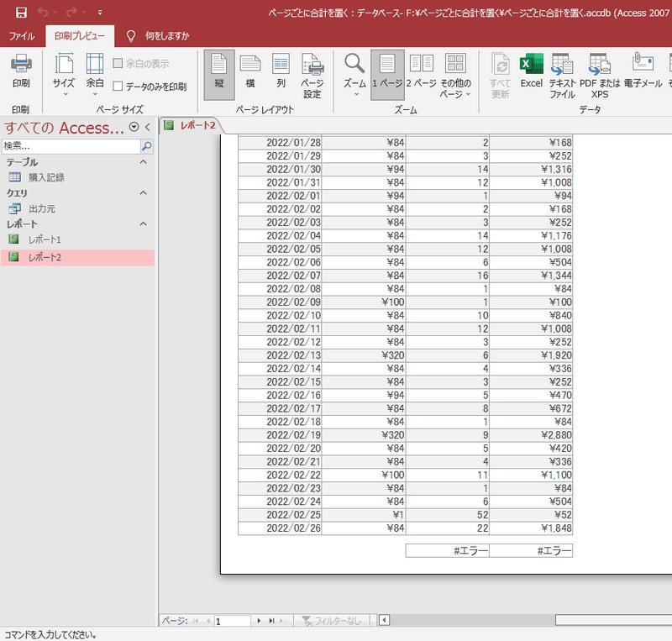Click the Redo arrow in the quick access toolbar

[71, 13]
